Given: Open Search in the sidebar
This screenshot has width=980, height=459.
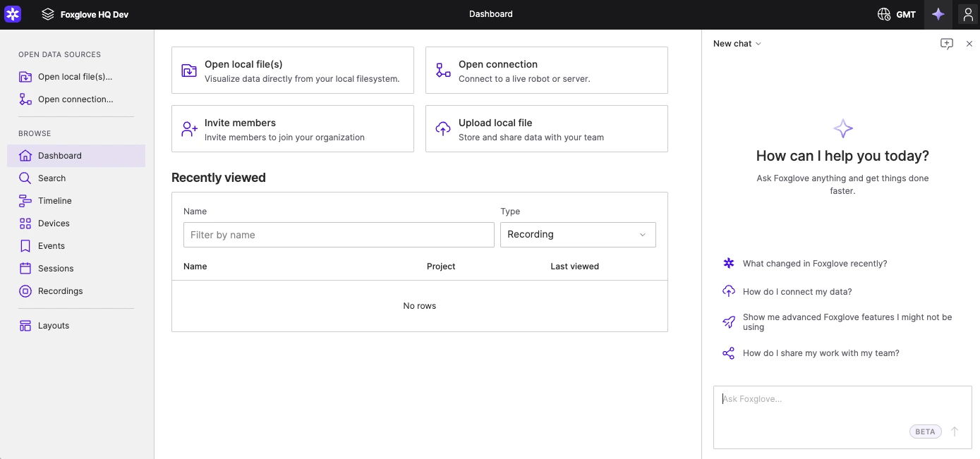Looking at the screenshot, I should [x=76, y=178].
